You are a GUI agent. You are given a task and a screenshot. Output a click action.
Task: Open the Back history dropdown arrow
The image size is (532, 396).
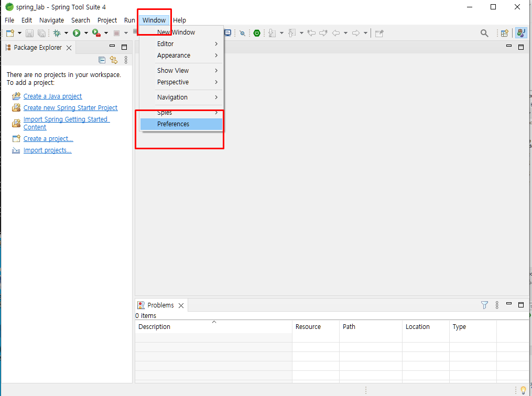[345, 33]
